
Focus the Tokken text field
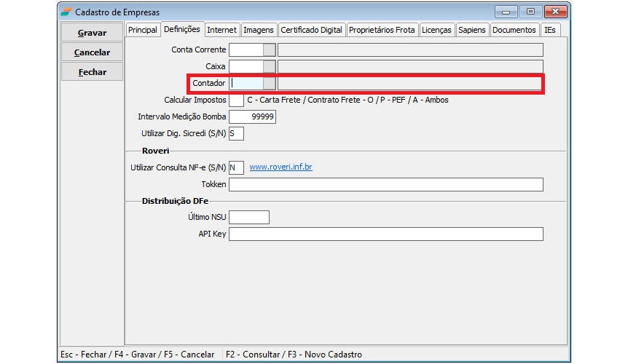click(x=385, y=184)
